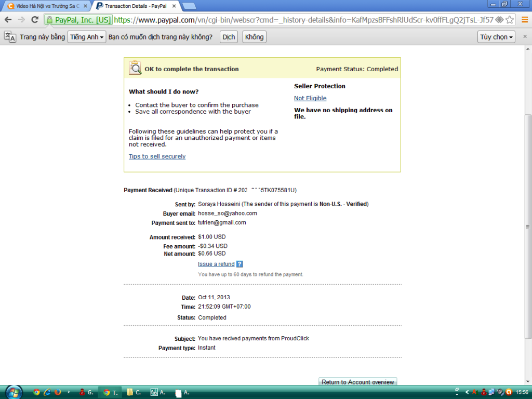Open the Tùy chọn options dropdown
The height and width of the screenshot is (399, 532).
pyautogui.click(x=496, y=37)
